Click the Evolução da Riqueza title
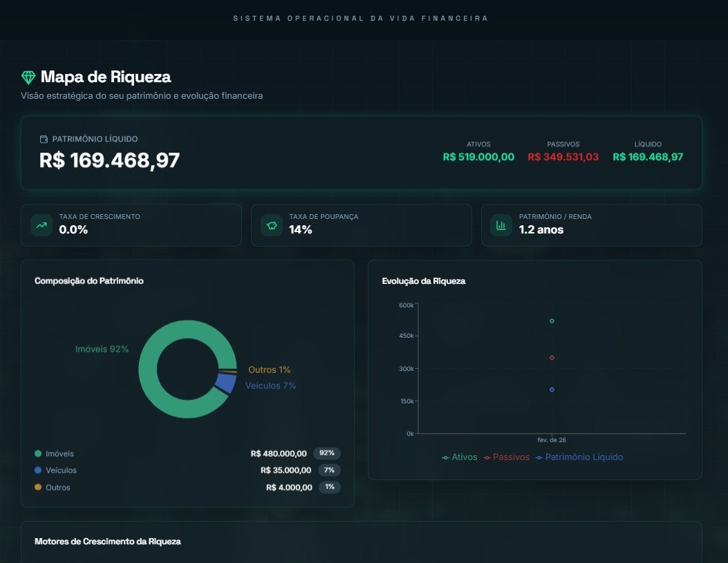Image resolution: width=728 pixels, height=563 pixels. (423, 281)
